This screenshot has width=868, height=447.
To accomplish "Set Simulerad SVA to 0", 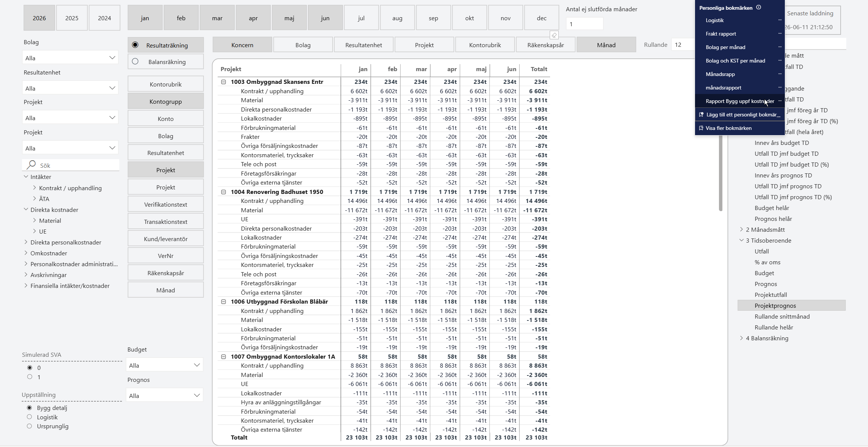I will (30, 368).
